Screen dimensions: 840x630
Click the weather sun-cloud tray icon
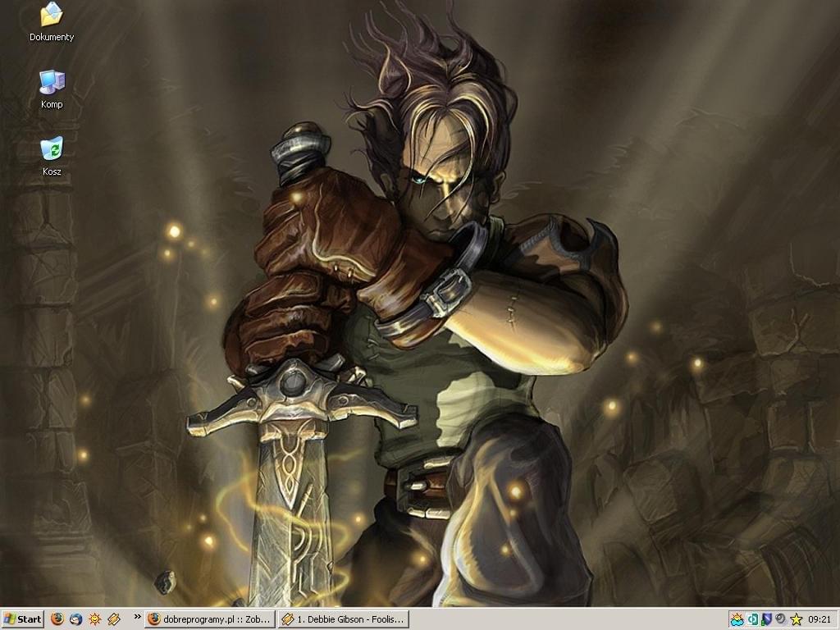point(737,620)
